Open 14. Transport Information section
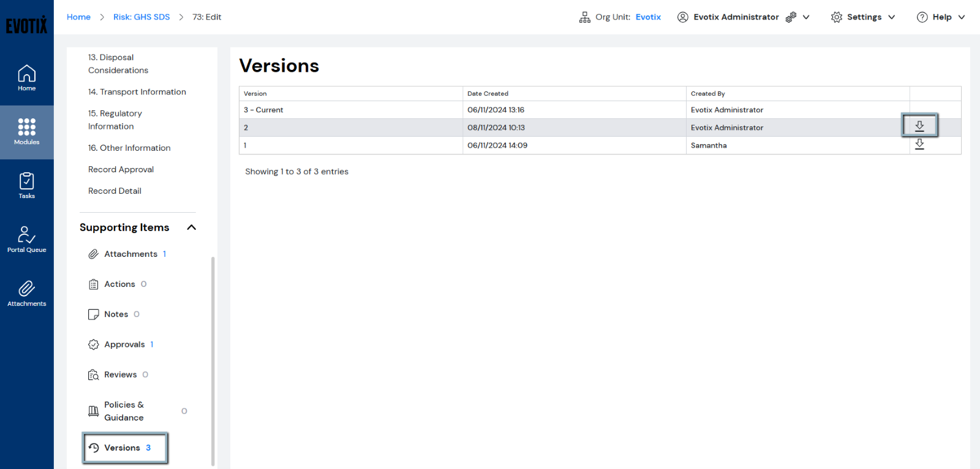980x469 pixels. coord(137,92)
